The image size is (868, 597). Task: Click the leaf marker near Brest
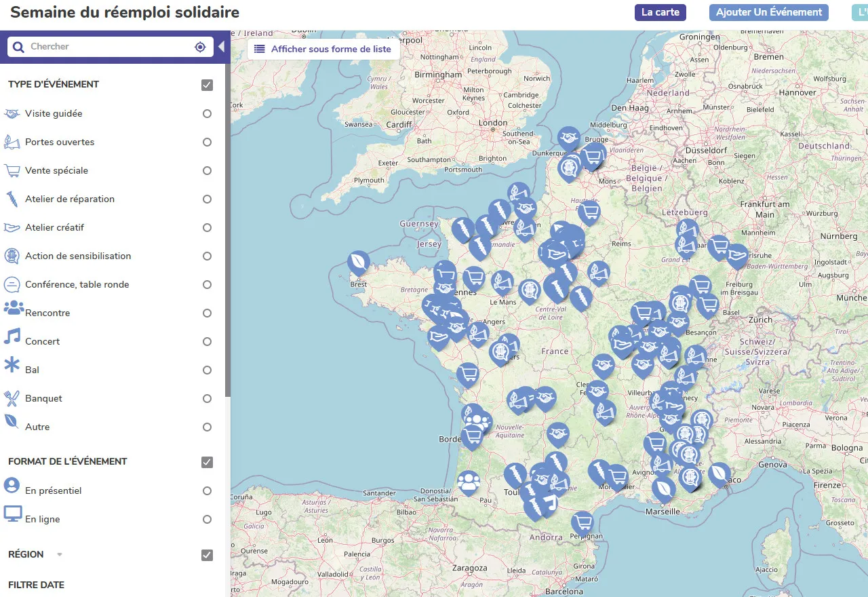coord(359,262)
